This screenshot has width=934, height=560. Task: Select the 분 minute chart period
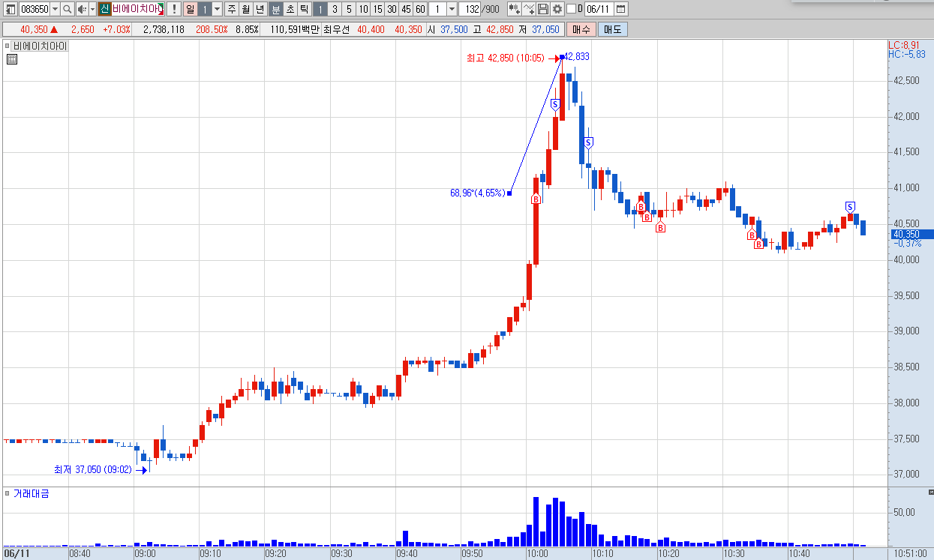(275, 9)
